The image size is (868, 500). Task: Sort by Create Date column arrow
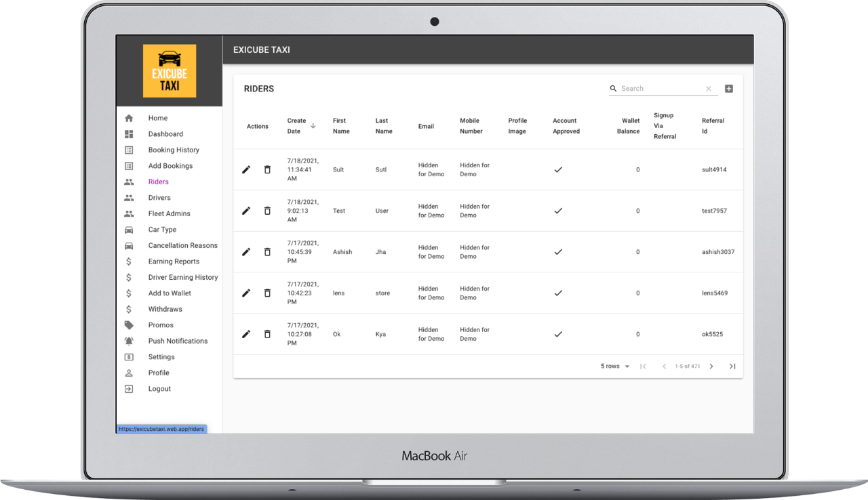[313, 125]
